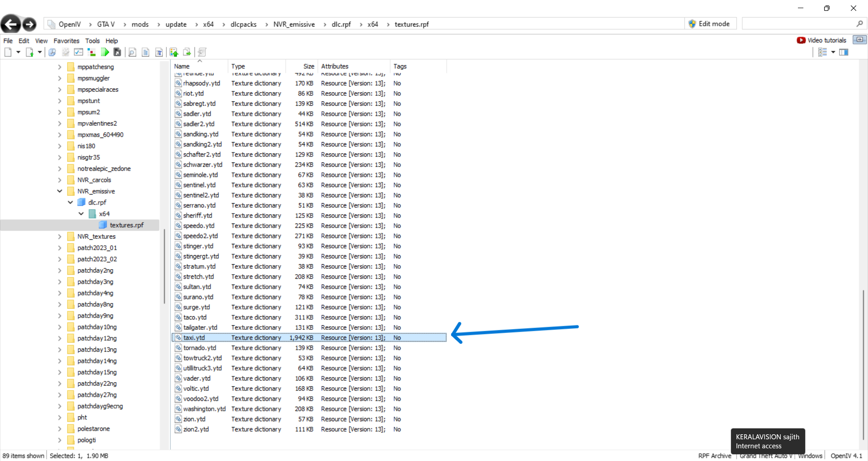This screenshot has height=461, width=868.
Task: Click the list view mode icon
Action: [822, 52]
